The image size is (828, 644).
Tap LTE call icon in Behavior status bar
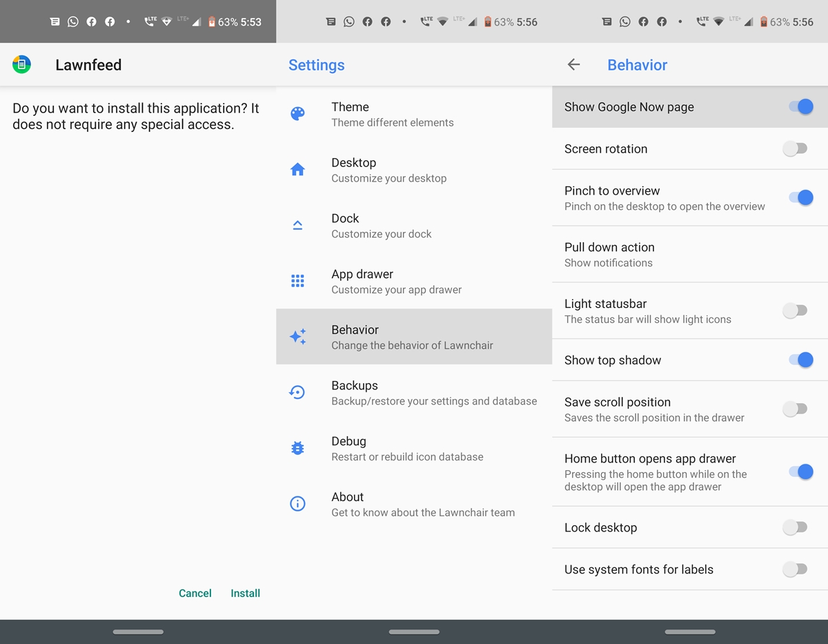[x=702, y=22]
